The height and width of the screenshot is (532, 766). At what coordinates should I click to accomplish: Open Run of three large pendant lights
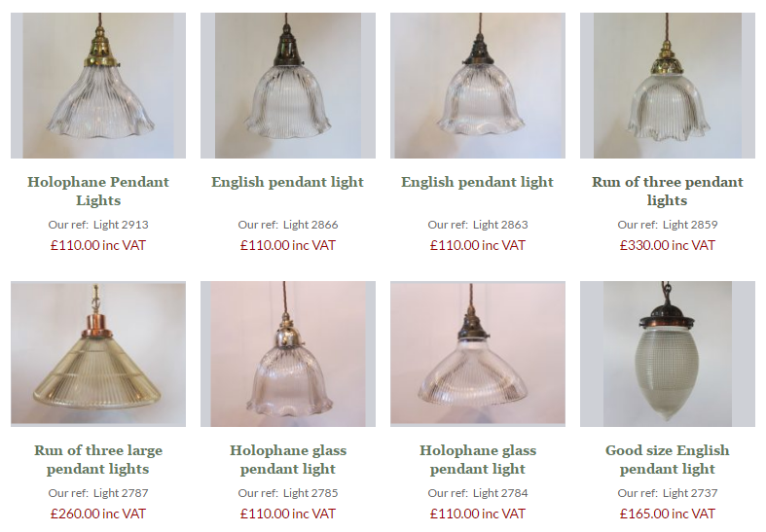[x=98, y=459]
